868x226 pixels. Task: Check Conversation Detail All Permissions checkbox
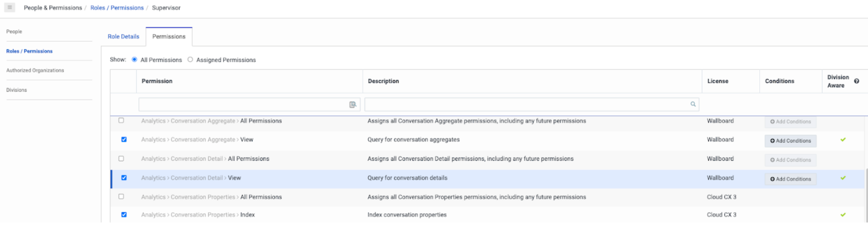pyautogui.click(x=121, y=159)
